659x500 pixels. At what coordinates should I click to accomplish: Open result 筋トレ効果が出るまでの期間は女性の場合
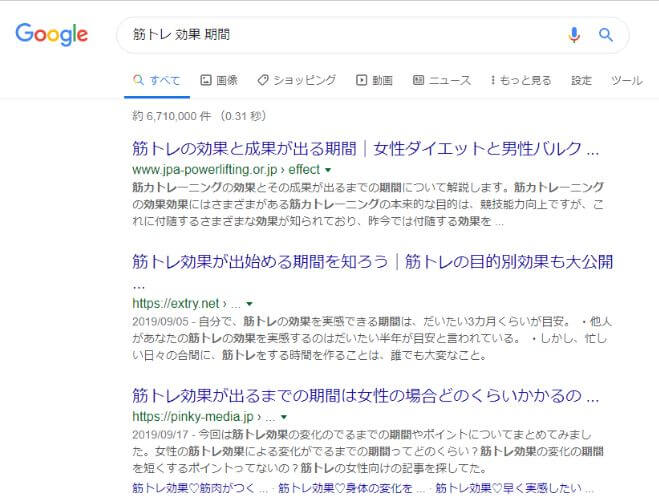pyautogui.click(x=365, y=396)
